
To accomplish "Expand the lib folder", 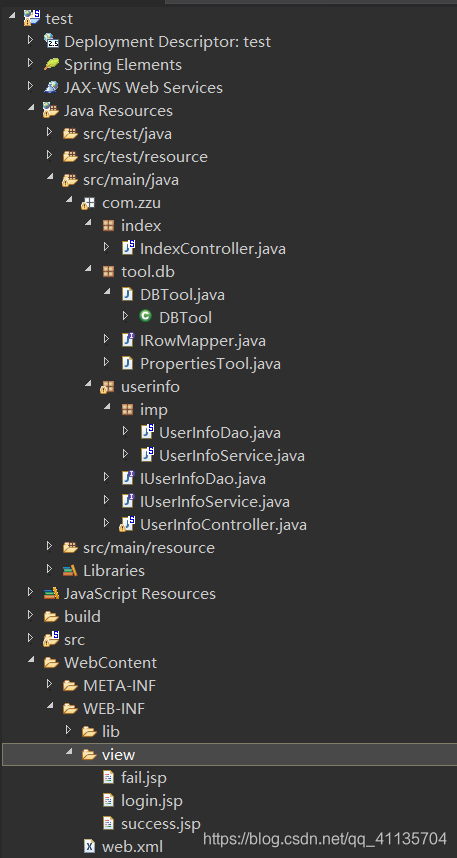I will 68,731.
